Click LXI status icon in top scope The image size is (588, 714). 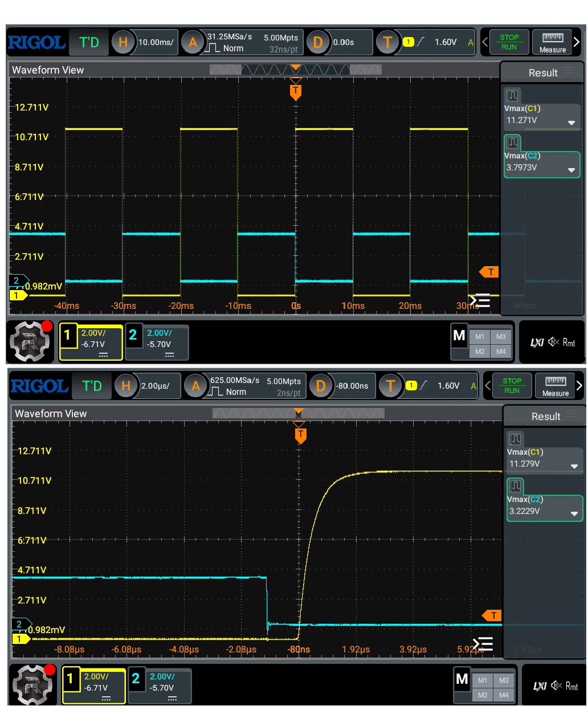(537, 342)
